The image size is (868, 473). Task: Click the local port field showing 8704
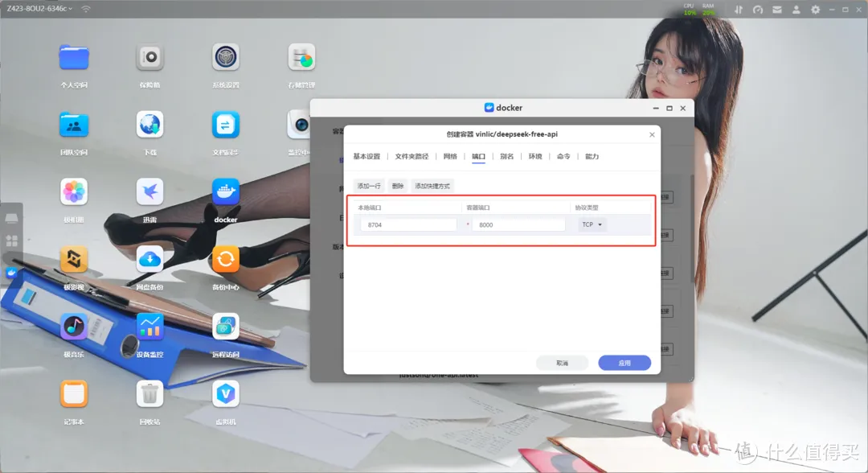(x=408, y=224)
